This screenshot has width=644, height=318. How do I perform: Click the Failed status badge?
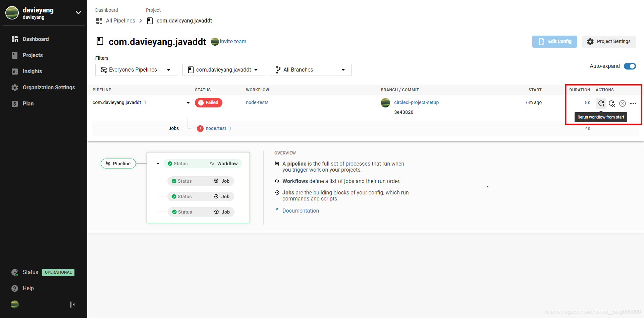pos(209,103)
